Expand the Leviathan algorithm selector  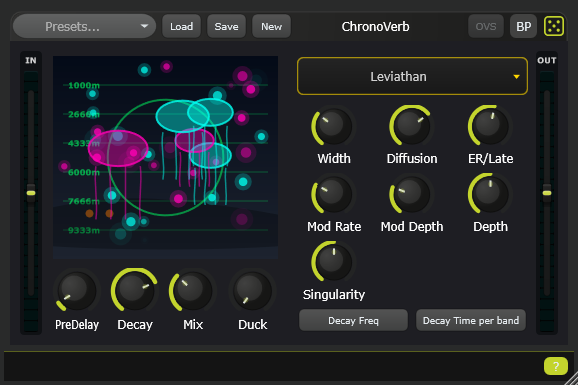(412, 76)
